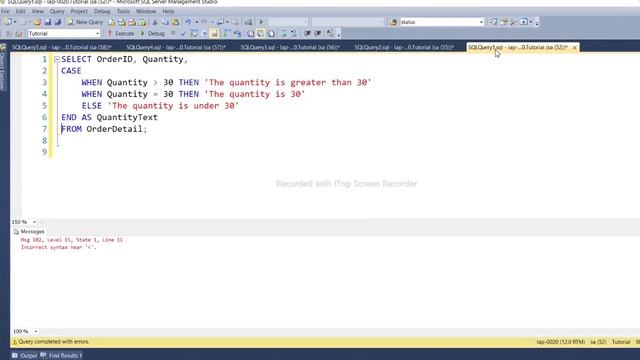
Task: Switch output to Results to Text
Action: (250, 33)
